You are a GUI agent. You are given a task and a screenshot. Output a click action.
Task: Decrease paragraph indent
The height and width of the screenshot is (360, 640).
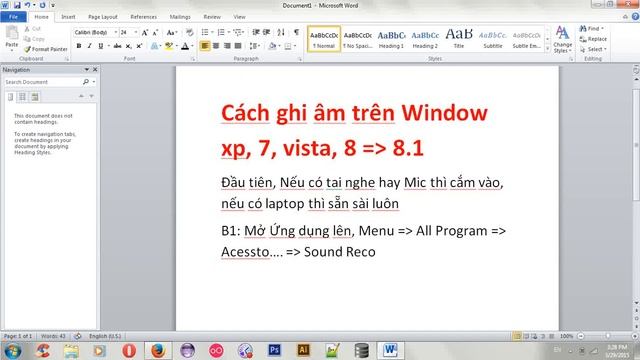[256, 32]
